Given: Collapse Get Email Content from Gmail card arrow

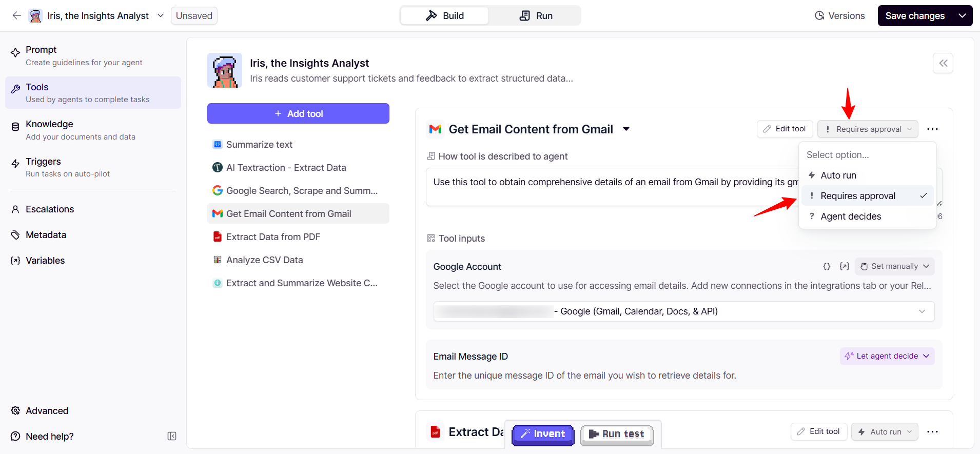Looking at the screenshot, I should tap(626, 129).
